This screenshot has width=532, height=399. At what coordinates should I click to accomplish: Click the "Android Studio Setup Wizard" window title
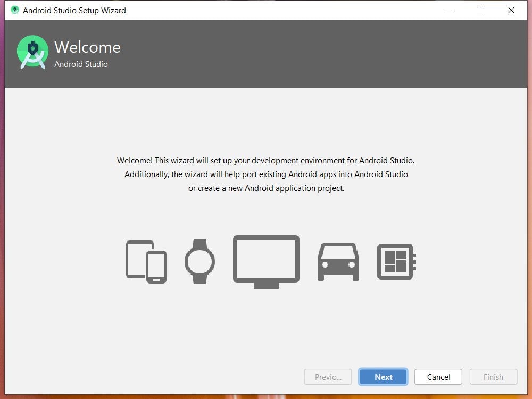point(74,11)
